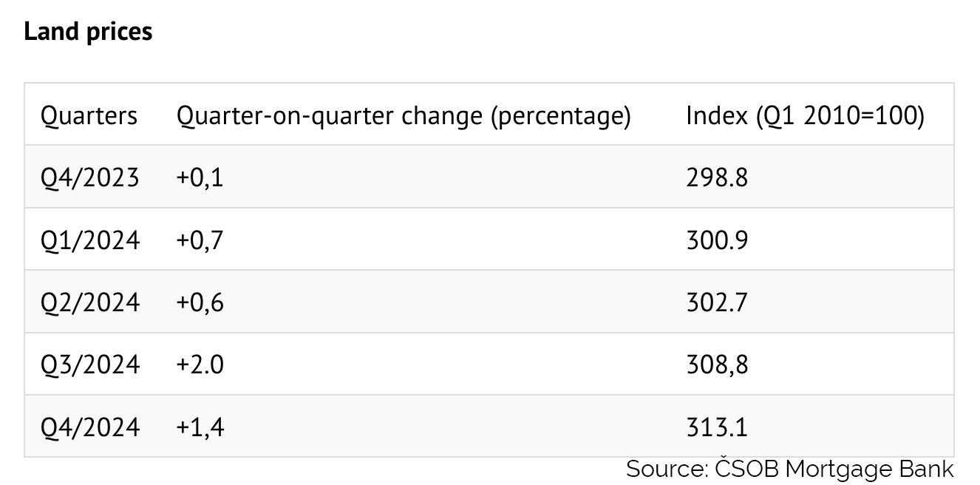Select the +1,4 change value
The width and height of the screenshot is (980, 485).
click(x=200, y=427)
